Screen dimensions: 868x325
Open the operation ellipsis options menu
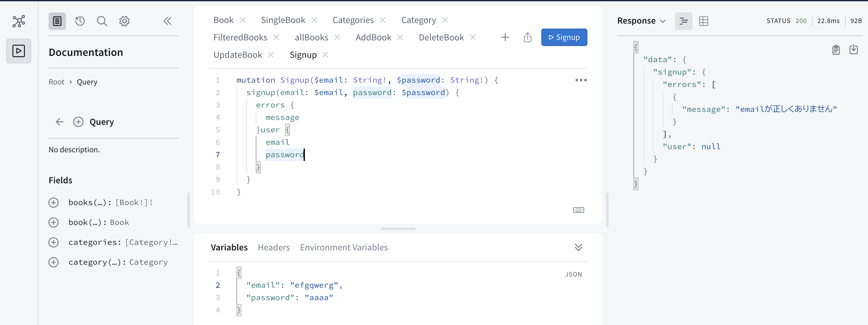pos(581,80)
